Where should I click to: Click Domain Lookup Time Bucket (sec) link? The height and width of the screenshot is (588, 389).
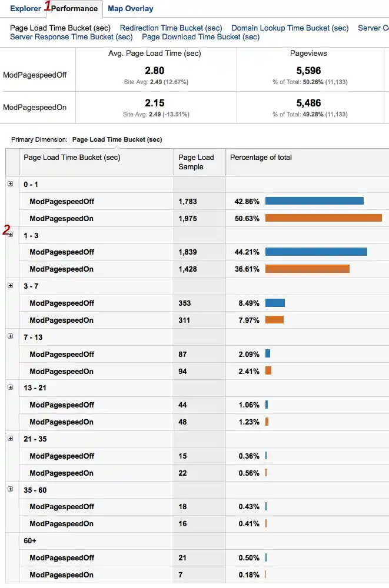tap(288, 28)
